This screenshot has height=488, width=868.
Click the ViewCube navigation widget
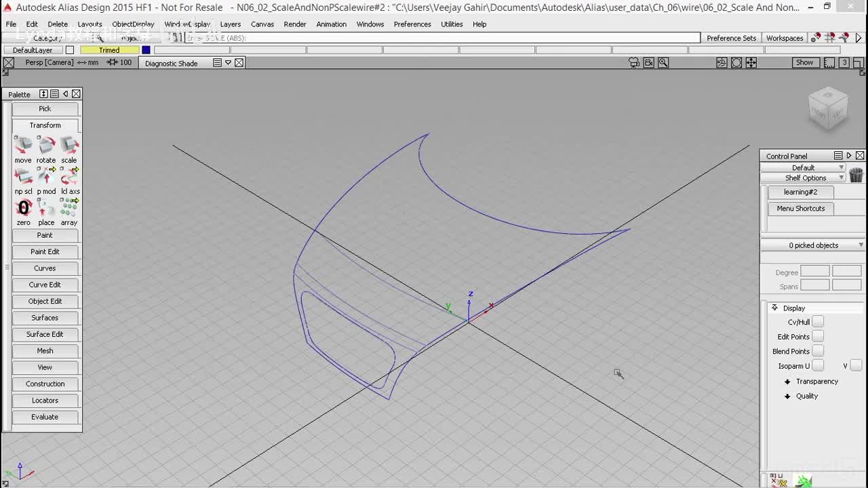pos(828,108)
